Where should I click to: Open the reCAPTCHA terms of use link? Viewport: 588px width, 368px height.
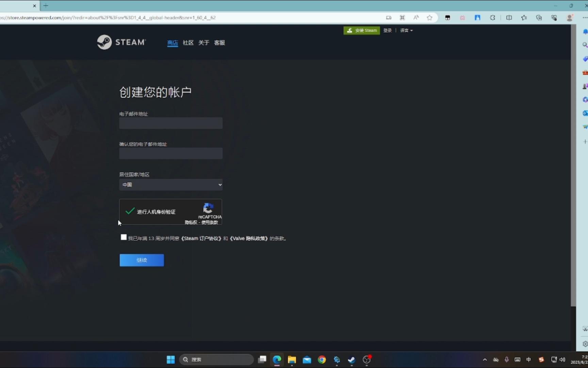click(x=210, y=222)
